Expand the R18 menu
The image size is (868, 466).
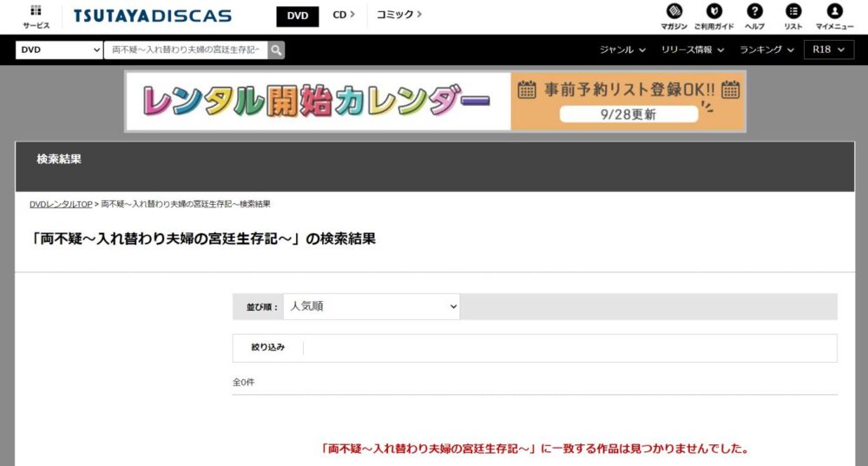tap(829, 49)
